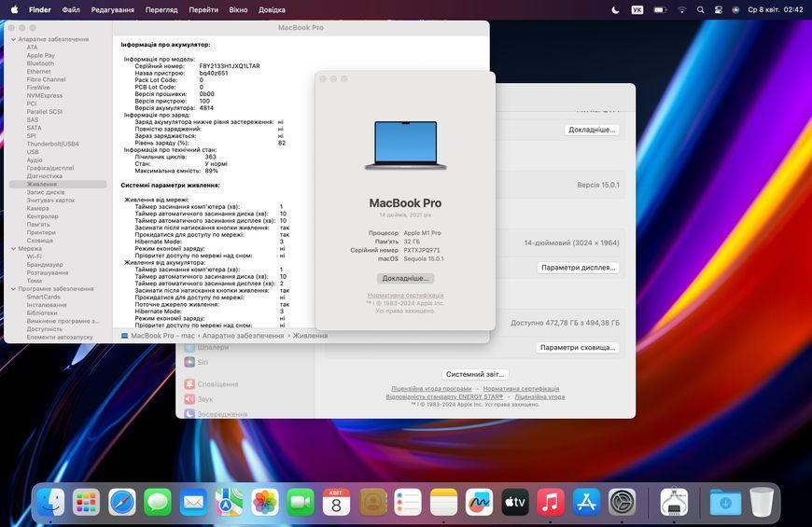Open Сповіщення in System Settings sidebar
812x527 pixels.
(x=211, y=384)
